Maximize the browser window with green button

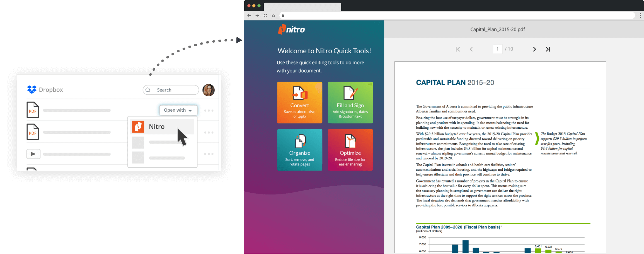point(259,6)
